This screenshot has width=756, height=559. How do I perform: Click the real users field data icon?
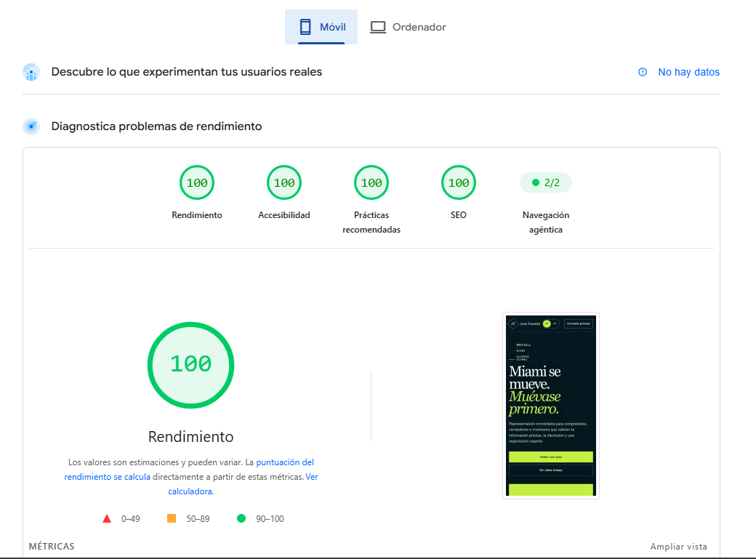coord(31,73)
